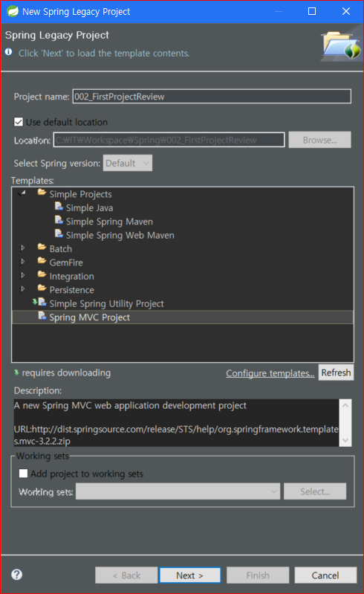Open the Select Spring version dropdown
364x594 pixels.
coord(128,163)
